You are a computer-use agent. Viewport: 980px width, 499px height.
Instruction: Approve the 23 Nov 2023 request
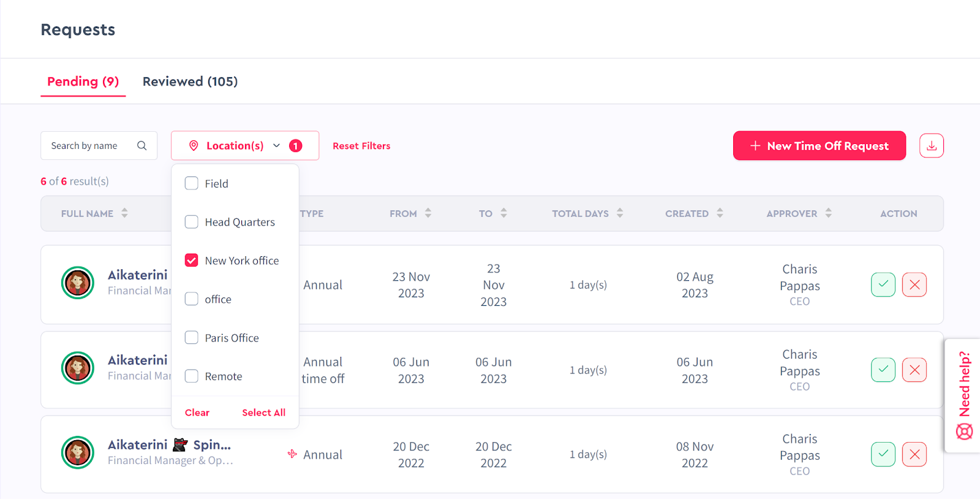point(883,284)
